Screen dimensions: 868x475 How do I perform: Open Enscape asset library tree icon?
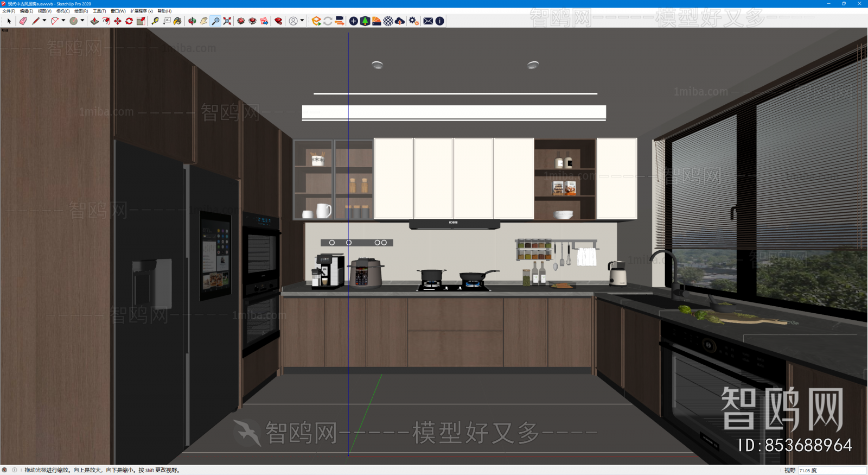(365, 21)
